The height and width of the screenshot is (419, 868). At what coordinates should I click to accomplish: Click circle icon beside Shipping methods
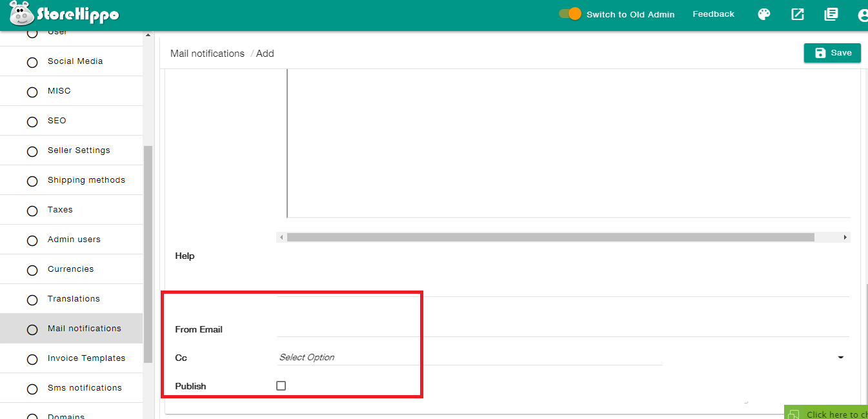tap(32, 181)
